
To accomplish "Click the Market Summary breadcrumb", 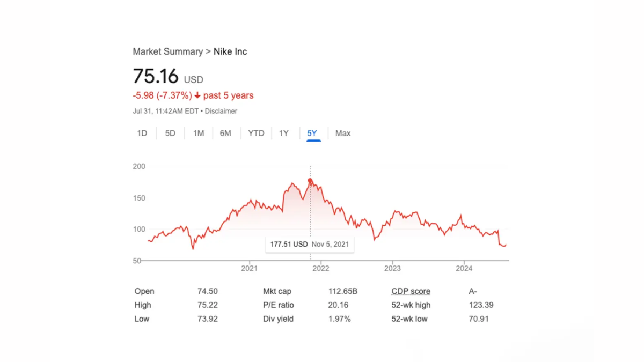I will pyautogui.click(x=167, y=52).
